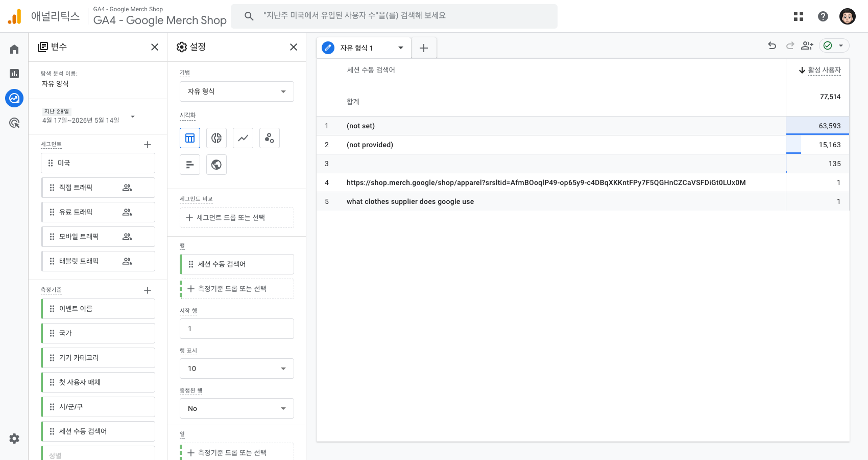Click the (not provided) row
Image resolution: width=868 pixels, height=460 pixels.
(x=583, y=145)
